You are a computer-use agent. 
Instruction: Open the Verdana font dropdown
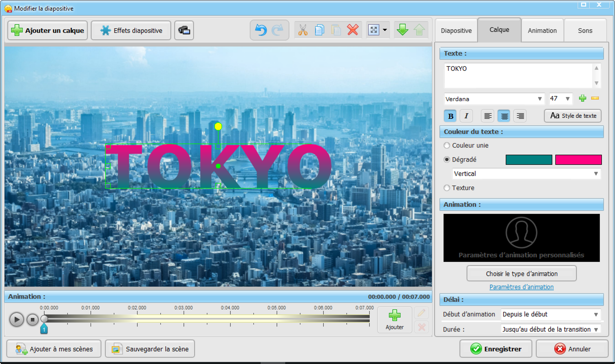point(494,99)
